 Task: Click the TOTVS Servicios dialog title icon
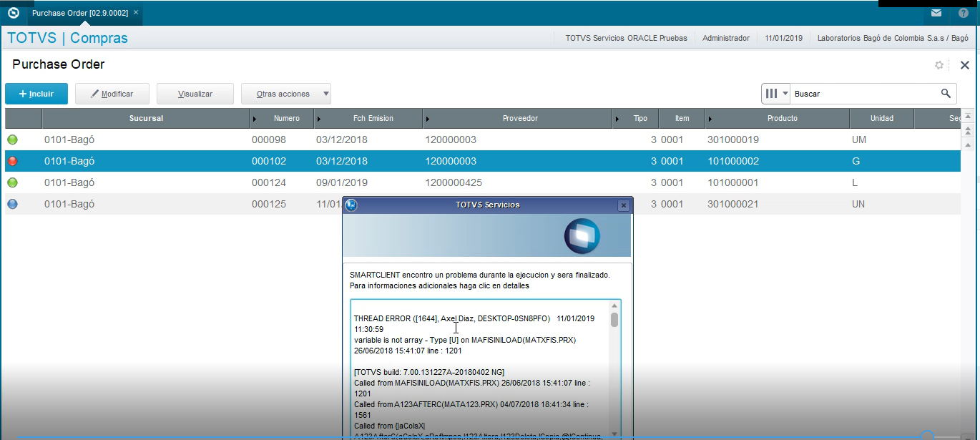(351, 205)
